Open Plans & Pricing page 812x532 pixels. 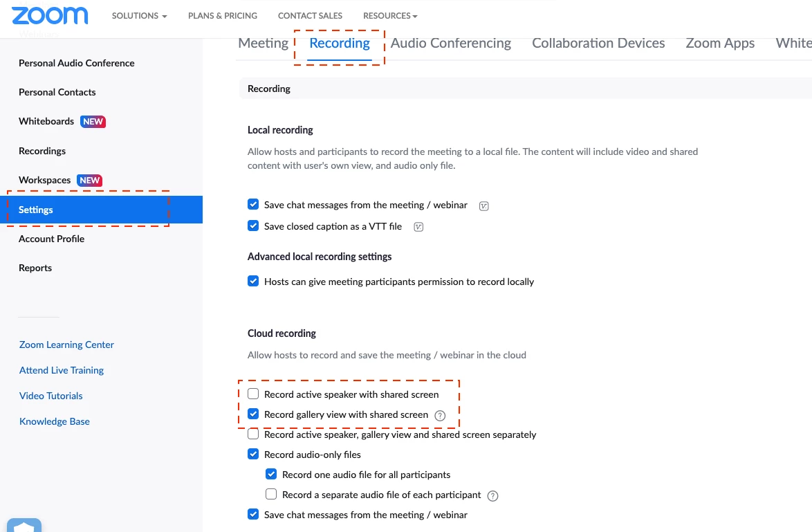[223, 16]
